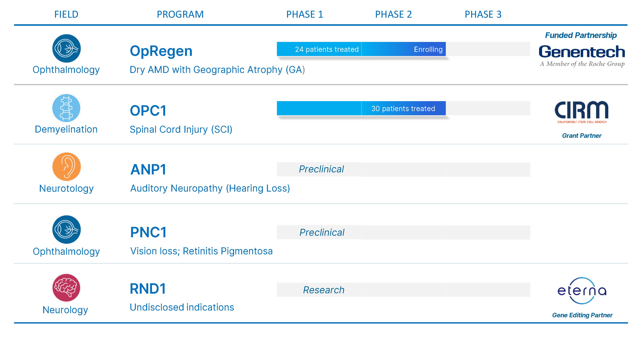
Task: Open the OPC1 program title
Action: pos(148,111)
